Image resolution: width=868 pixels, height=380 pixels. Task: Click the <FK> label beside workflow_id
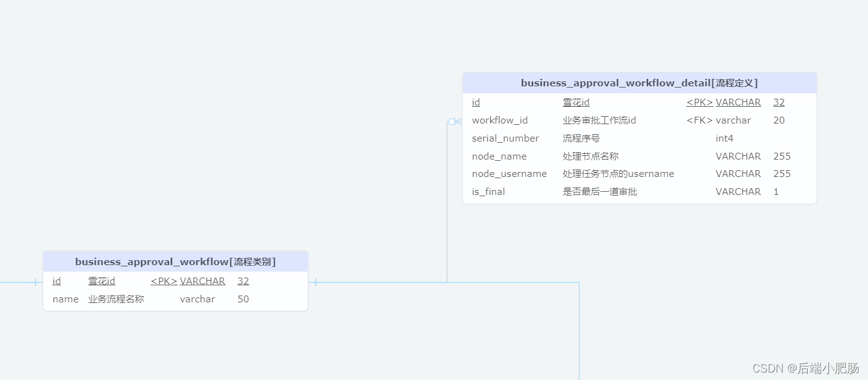click(699, 120)
